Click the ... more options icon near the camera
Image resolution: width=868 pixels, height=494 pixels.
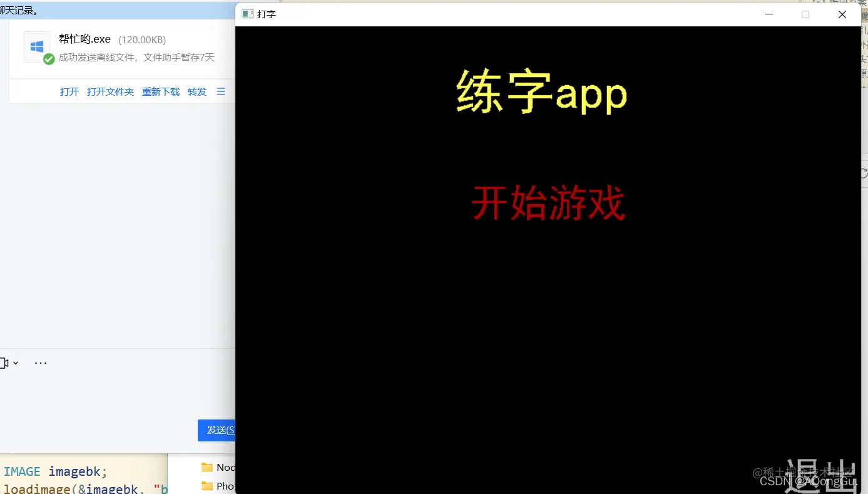[40, 363]
